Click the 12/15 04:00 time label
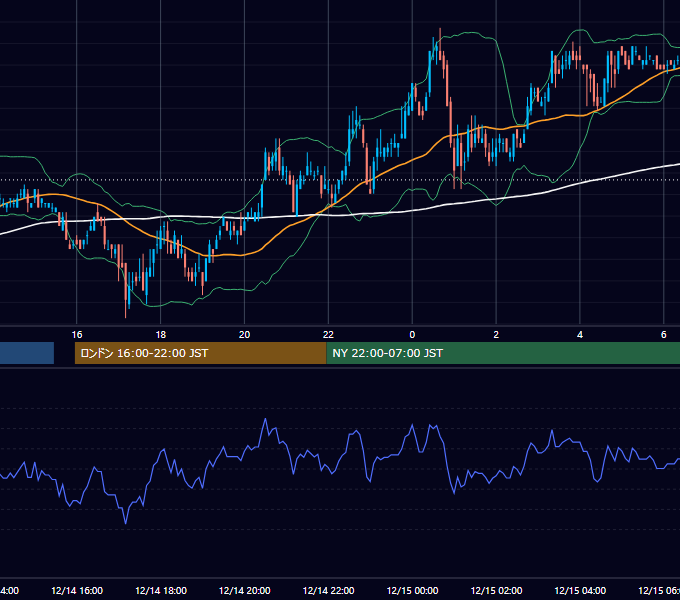The height and width of the screenshot is (600, 680). click(580, 590)
